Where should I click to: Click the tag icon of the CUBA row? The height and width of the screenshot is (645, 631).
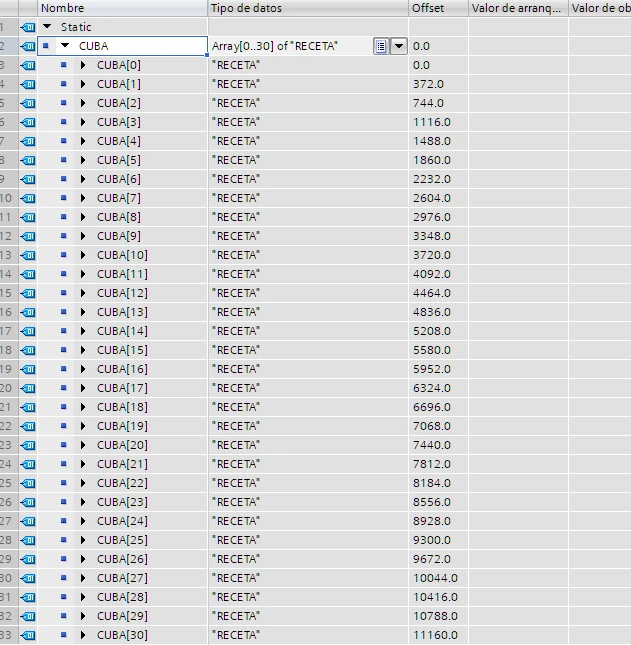coord(28,46)
